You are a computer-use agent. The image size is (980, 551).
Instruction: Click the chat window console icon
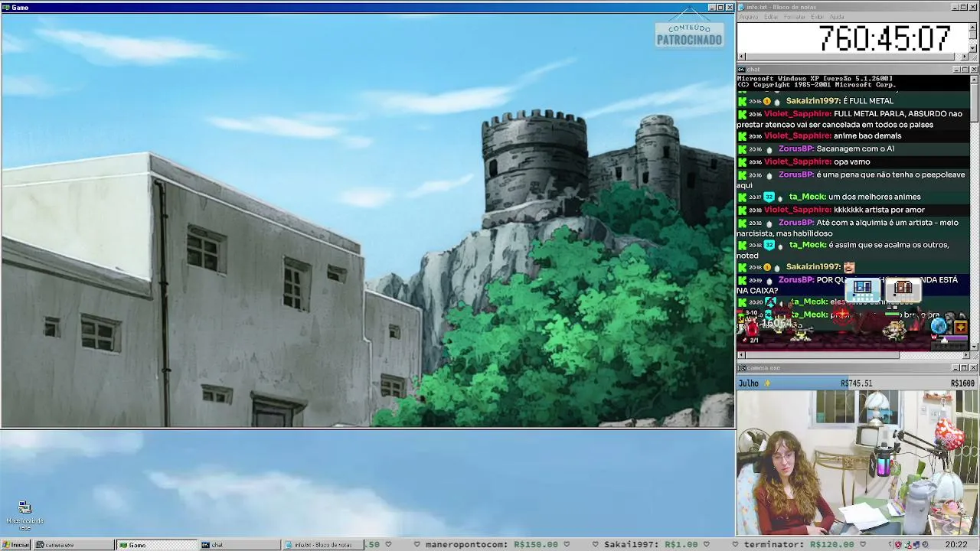tap(742, 70)
